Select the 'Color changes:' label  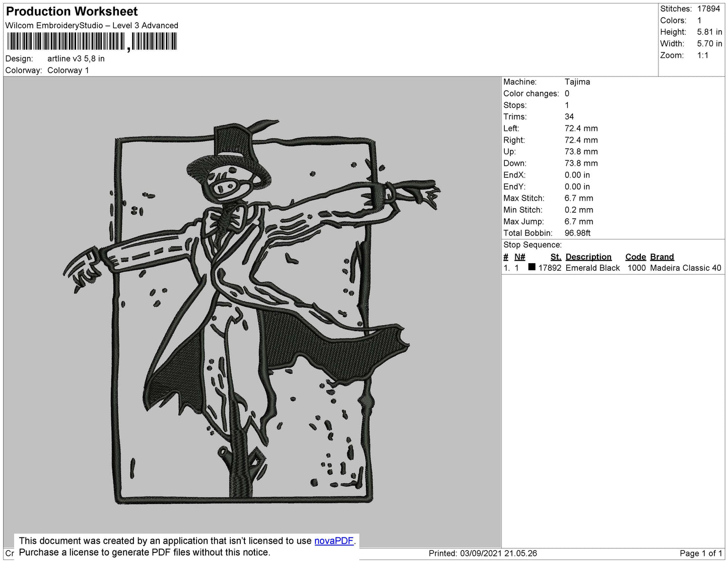click(531, 93)
